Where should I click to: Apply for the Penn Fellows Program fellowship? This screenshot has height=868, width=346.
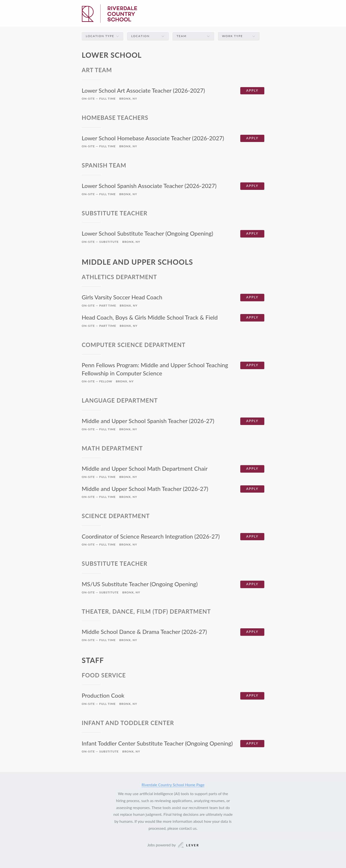(252, 365)
